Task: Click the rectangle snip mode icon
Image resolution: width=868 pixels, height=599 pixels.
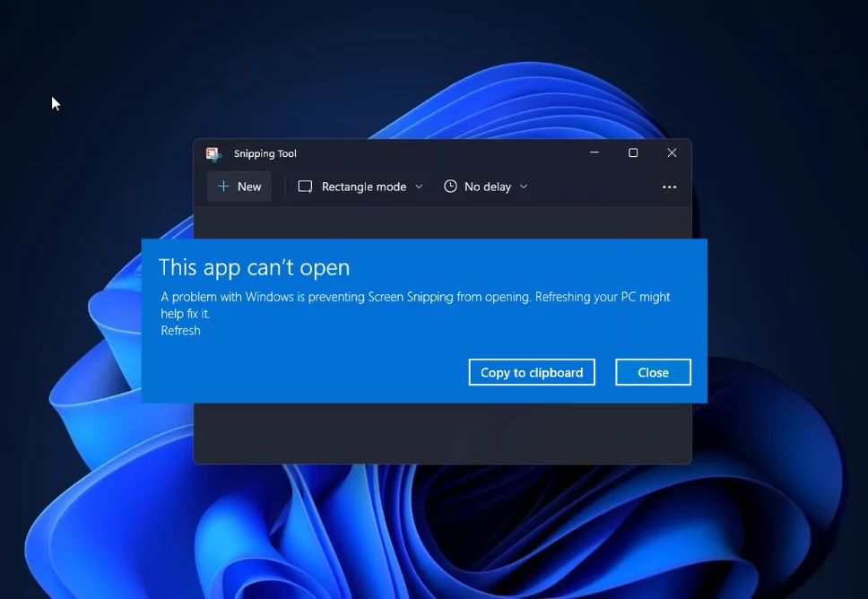Action: (305, 187)
